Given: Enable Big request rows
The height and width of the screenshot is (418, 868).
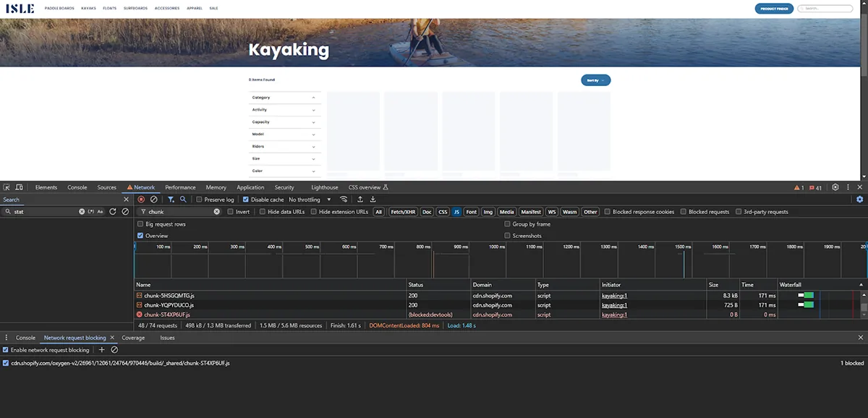Looking at the screenshot, I should pos(140,224).
